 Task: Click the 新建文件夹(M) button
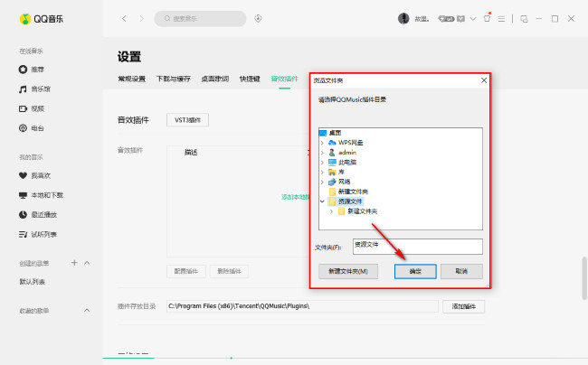click(348, 271)
